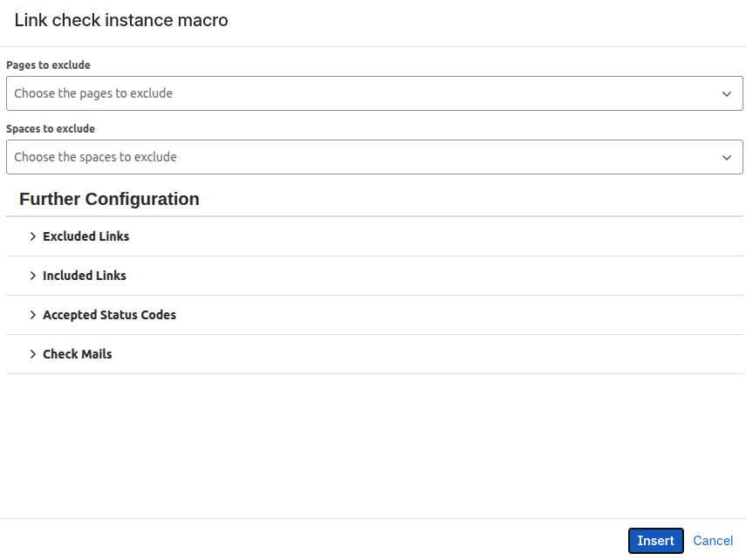
Task: Expand the Accepted Status Codes section title
Action: pos(109,315)
